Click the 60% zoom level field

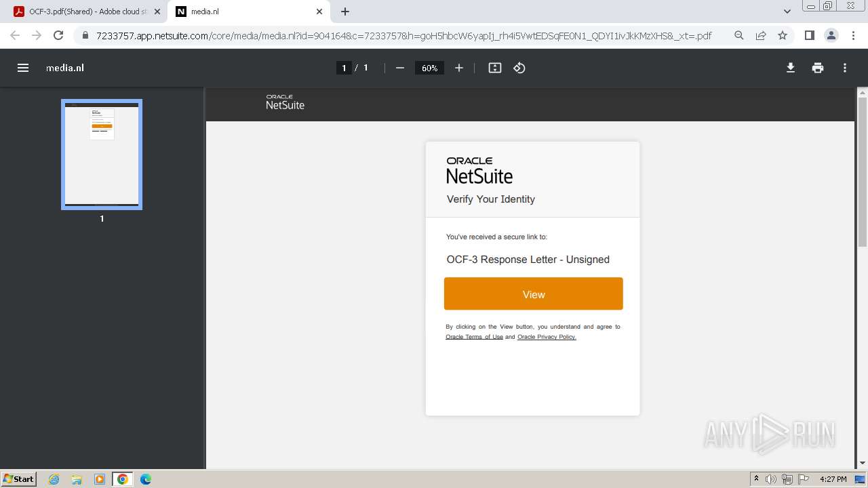pyautogui.click(x=429, y=68)
